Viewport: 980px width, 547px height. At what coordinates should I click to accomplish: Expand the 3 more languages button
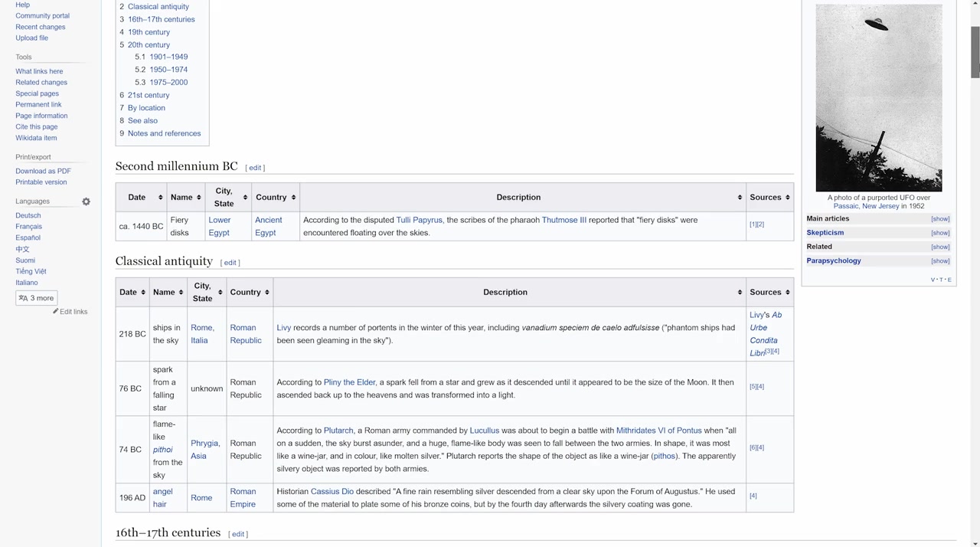[x=37, y=298]
